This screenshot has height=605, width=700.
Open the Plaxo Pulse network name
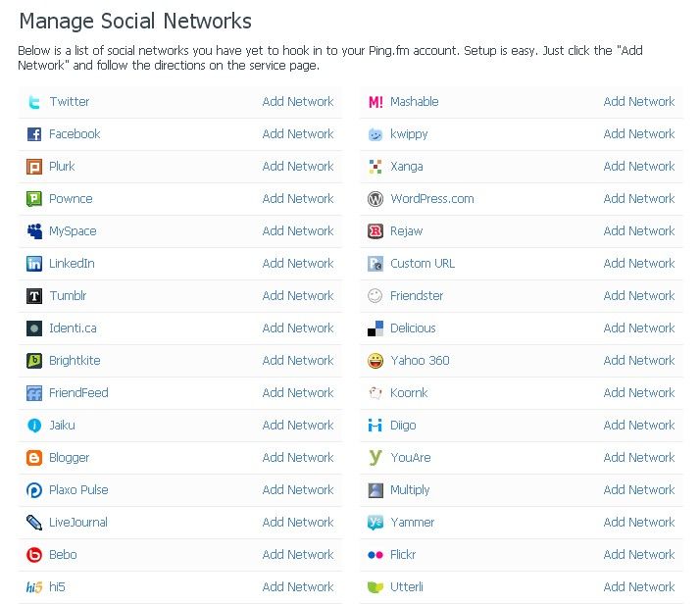78,490
